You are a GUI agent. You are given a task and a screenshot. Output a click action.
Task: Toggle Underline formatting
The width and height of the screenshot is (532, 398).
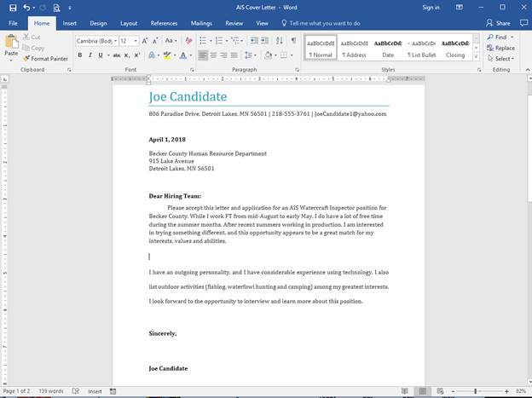(x=101, y=55)
